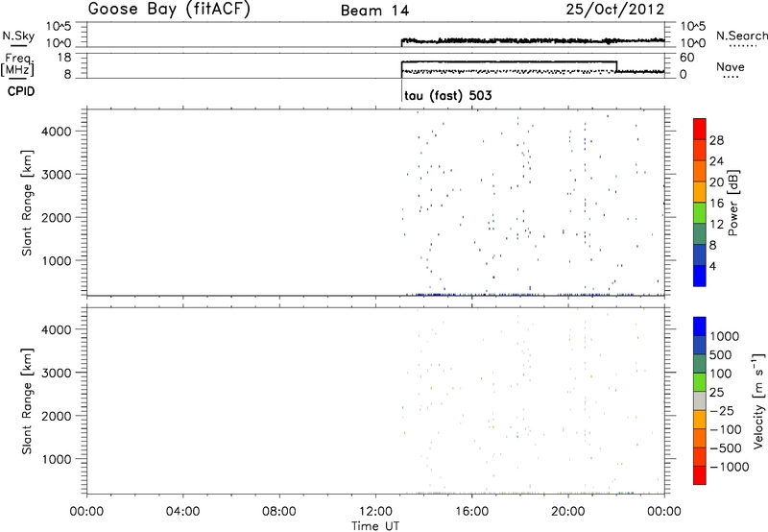Pick the light green Velocity colorbar segment
The width and height of the screenshot is (768, 532).
(700, 382)
